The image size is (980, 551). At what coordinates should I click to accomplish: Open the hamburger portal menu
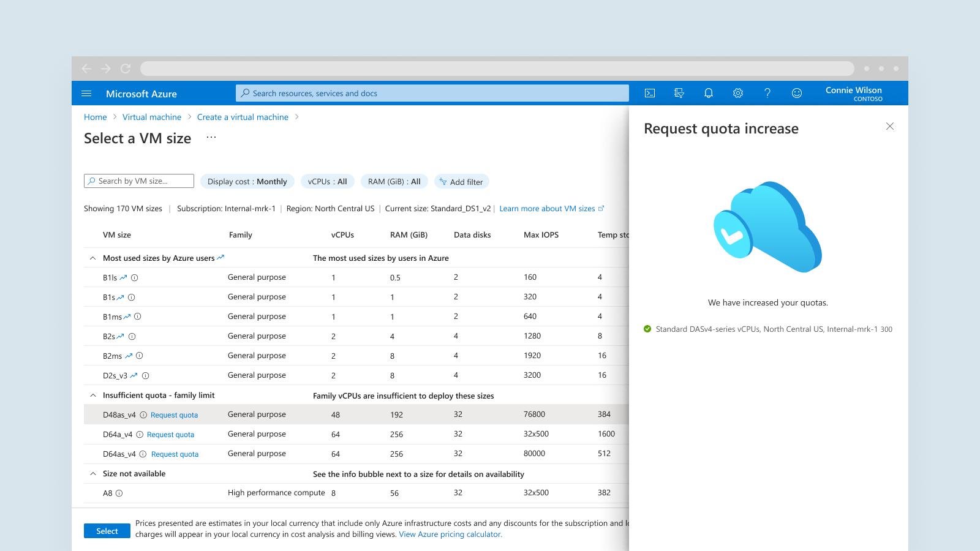86,94
